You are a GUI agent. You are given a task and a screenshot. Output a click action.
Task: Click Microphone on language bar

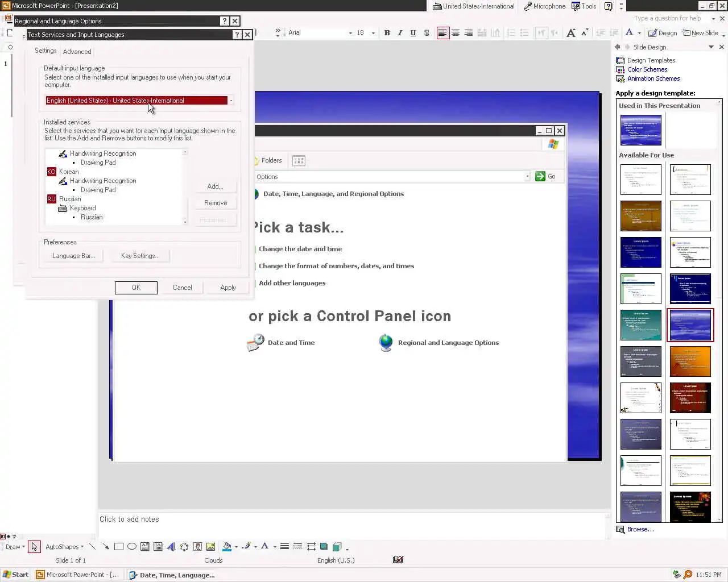[544, 6]
